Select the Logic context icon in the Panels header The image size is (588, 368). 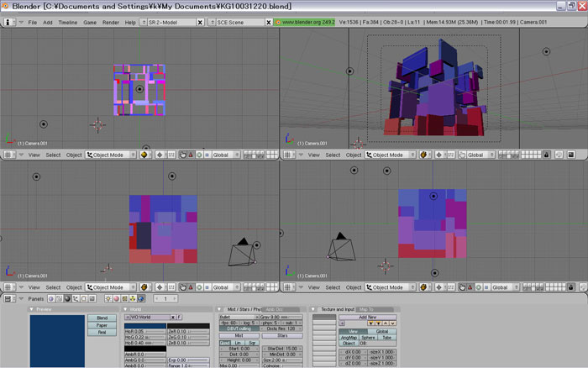click(51, 299)
